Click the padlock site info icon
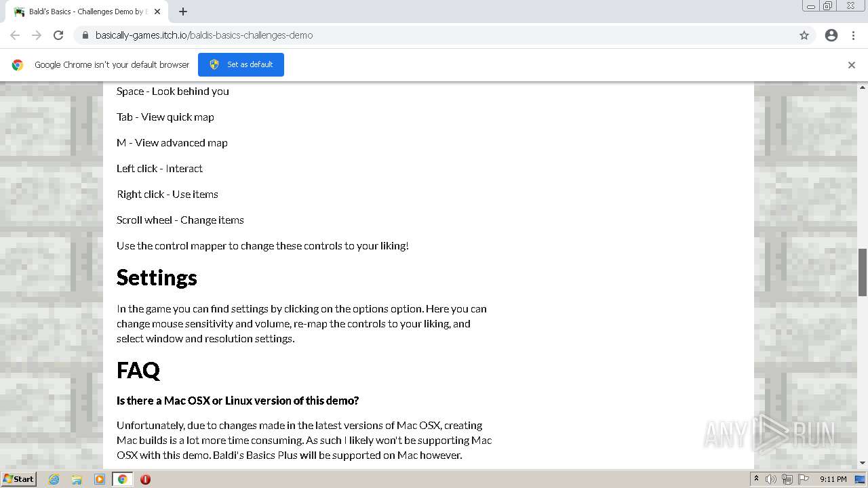This screenshot has width=868, height=488. coord(85,35)
